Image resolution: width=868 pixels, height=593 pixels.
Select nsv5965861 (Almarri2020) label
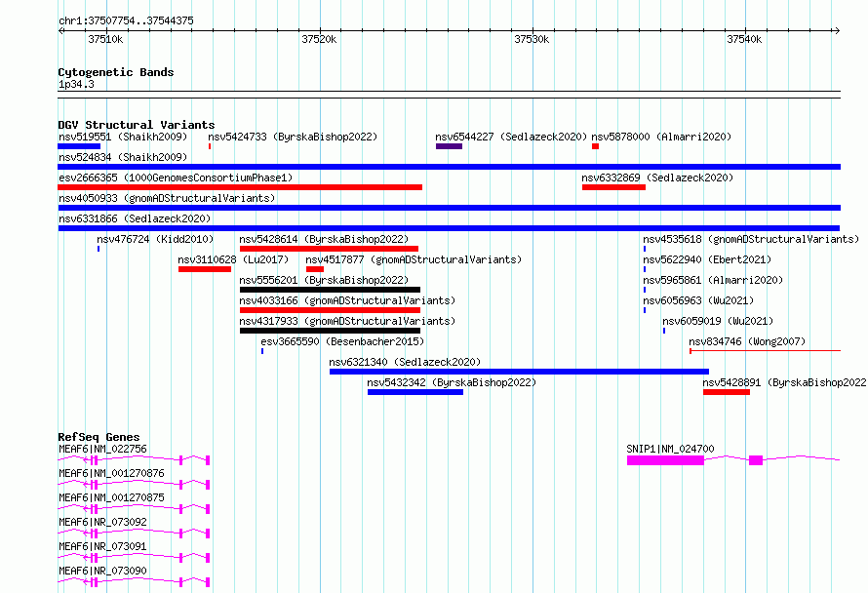point(713,280)
